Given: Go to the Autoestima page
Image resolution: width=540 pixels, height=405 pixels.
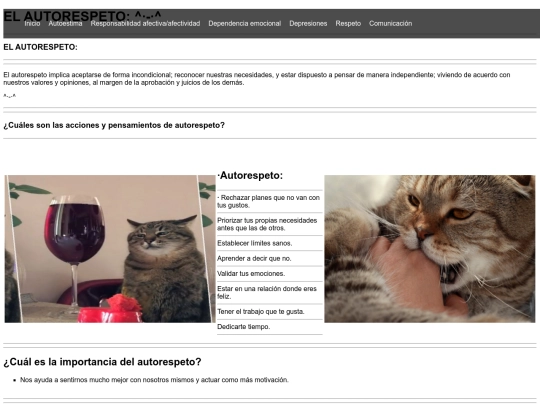Looking at the screenshot, I should (x=65, y=23).
